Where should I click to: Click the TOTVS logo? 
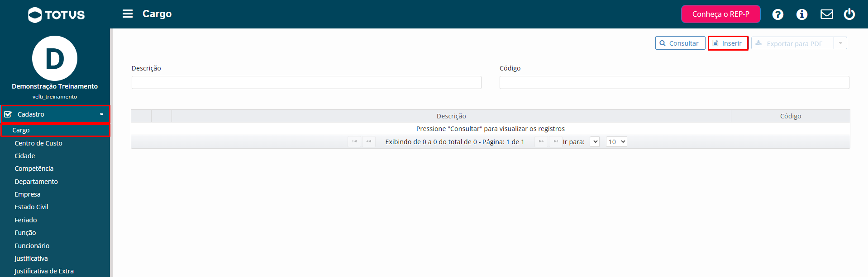(56, 15)
